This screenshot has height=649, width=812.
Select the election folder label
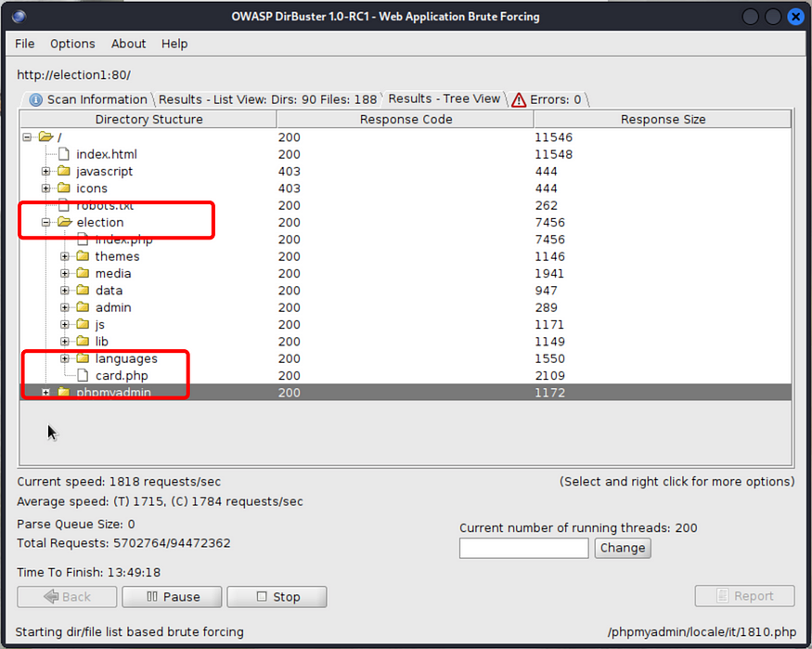point(100,222)
